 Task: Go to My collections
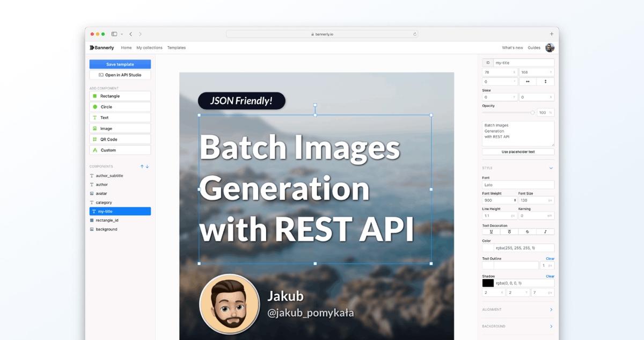149,47
